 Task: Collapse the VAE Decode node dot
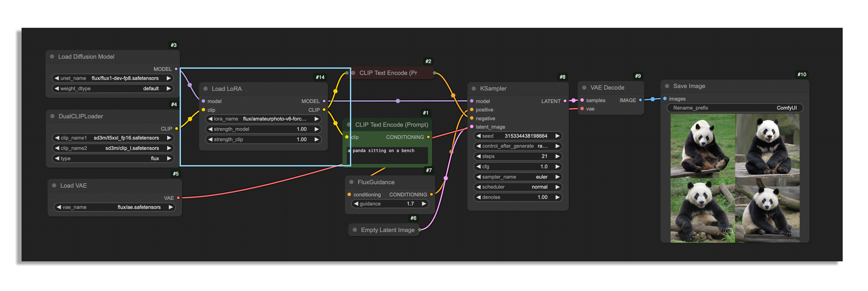584,87
